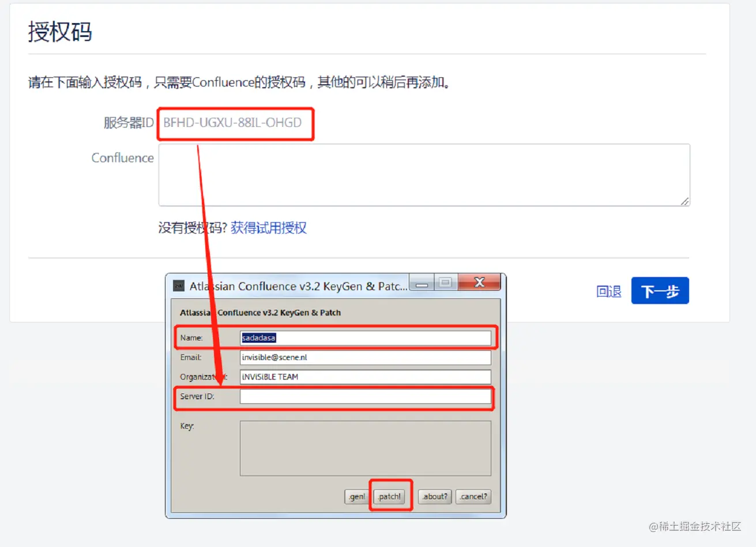Click the Confluence field label
Viewport: 756px width, 547px height.
(x=122, y=158)
